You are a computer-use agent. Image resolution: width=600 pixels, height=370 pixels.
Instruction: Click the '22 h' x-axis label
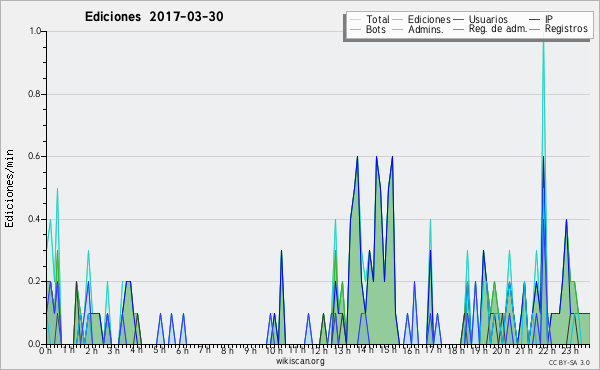tap(546, 351)
